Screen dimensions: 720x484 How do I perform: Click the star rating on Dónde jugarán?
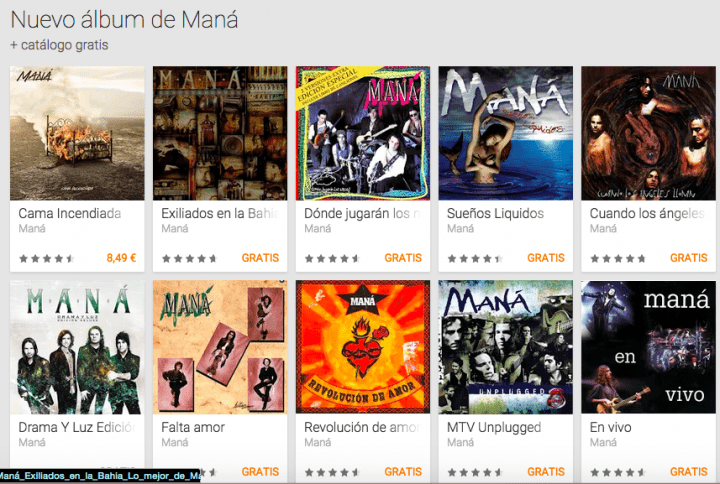pos(332,259)
